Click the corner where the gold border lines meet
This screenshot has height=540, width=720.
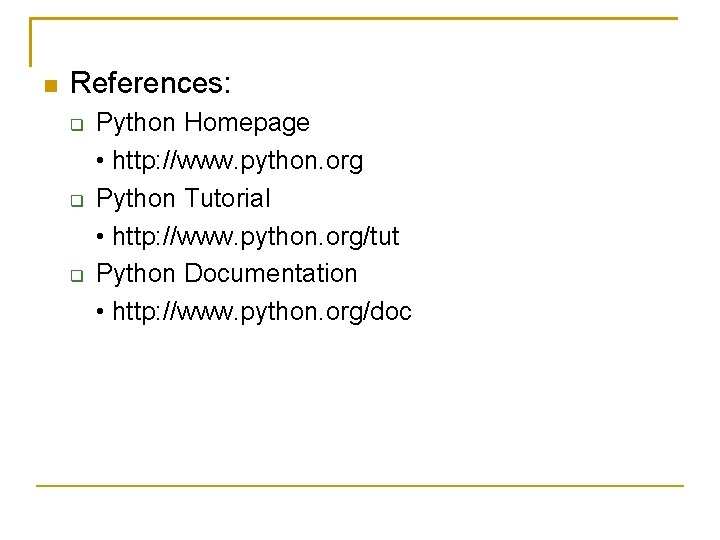(32, 19)
